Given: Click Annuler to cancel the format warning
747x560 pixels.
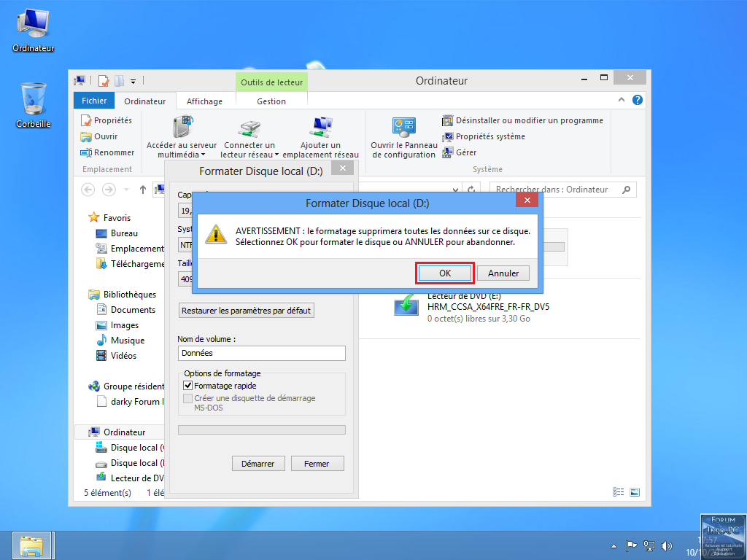Looking at the screenshot, I should [x=503, y=273].
